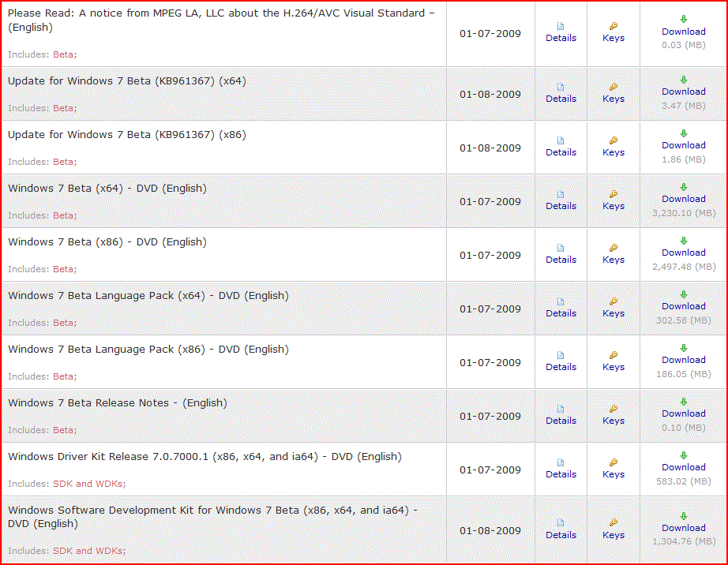The width and height of the screenshot is (728, 565).
Task: Click Details document icon for KB961367 (x64)
Action: coord(561,88)
